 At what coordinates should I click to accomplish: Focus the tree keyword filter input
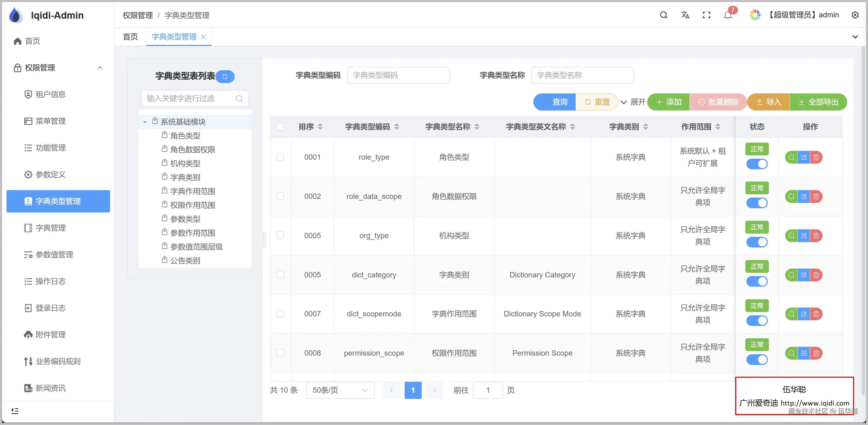(x=195, y=99)
